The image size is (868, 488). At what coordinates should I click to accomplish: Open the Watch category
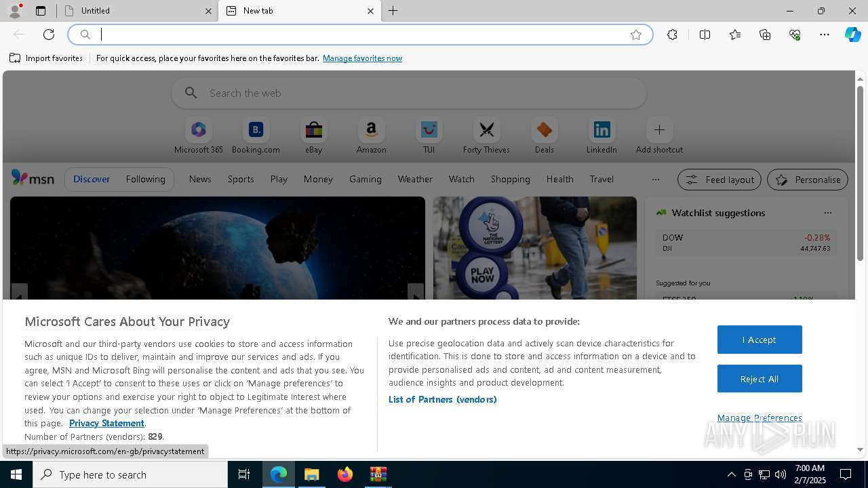click(x=462, y=179)
